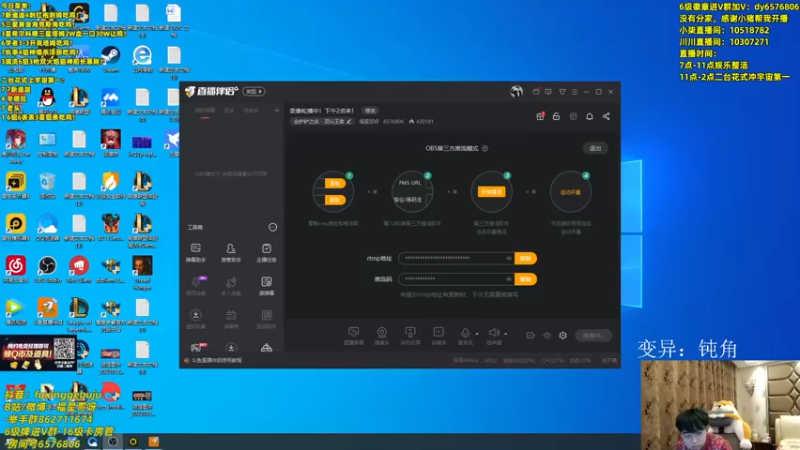Click the help icon next to OBS第三方推流模式
The width and height of the screenshot is (800, 450).
pyautogui.click(x=485, y=148)
